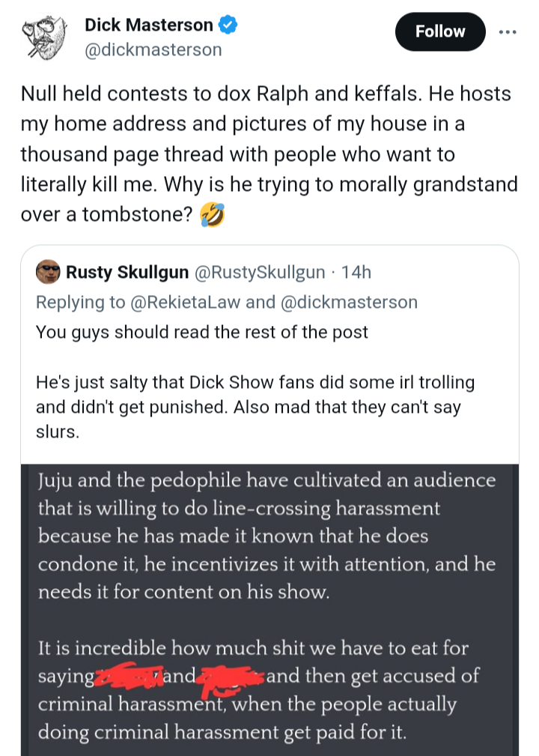
Task: Click "You guys should read the rest" text
Action: [202, 331]
